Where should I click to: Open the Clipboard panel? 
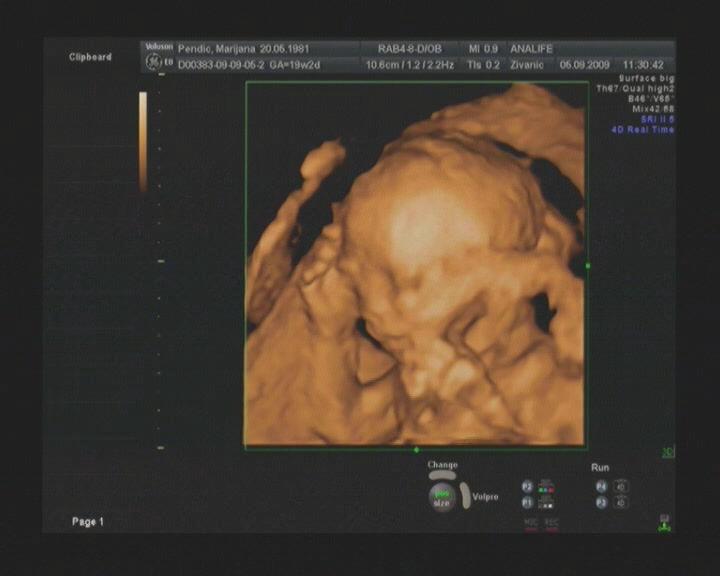(x=90, y=57)
